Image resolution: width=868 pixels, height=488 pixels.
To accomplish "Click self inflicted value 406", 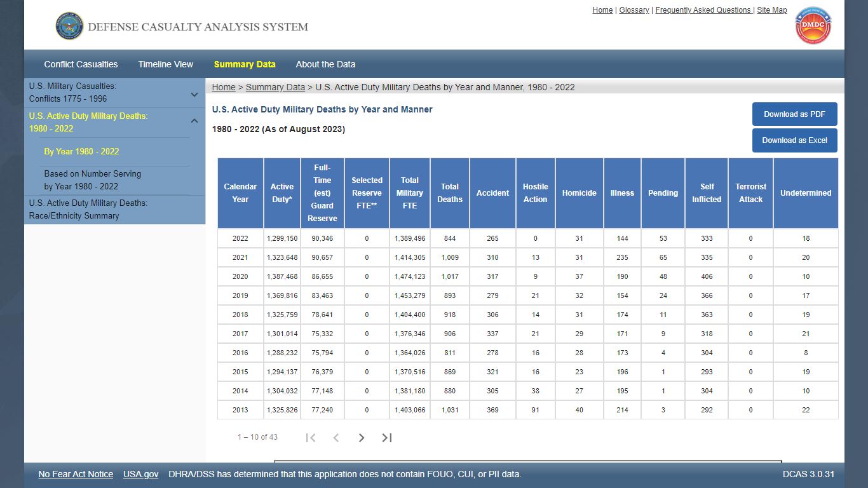I will point(707,276).
